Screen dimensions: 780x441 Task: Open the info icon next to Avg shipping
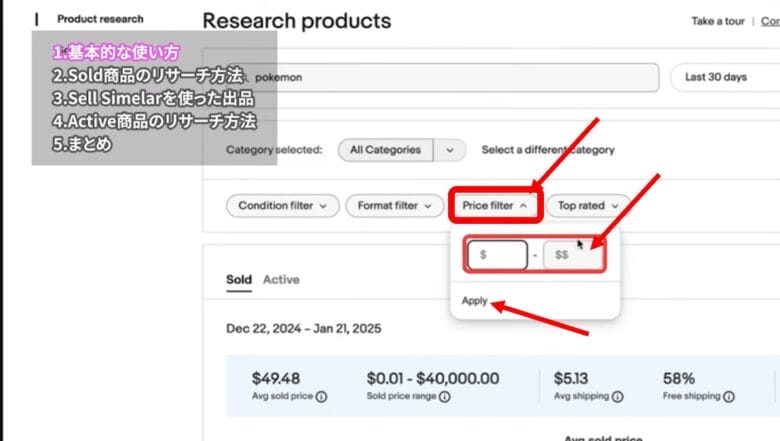tap(617, 397)
